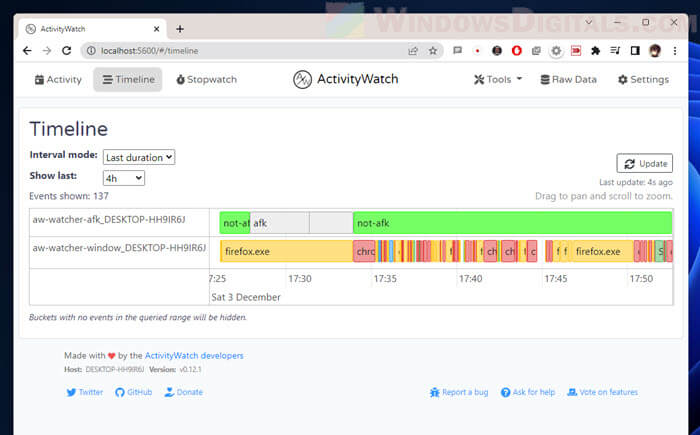Select the firefox.exe event near 17:45
700x435 pixels.
603,251
